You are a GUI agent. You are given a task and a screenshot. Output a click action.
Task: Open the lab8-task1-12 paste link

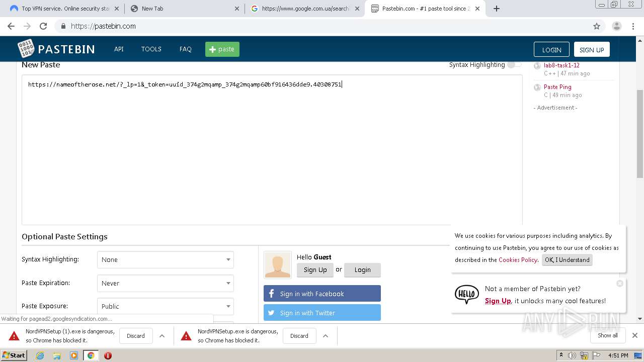click(561, 65)
